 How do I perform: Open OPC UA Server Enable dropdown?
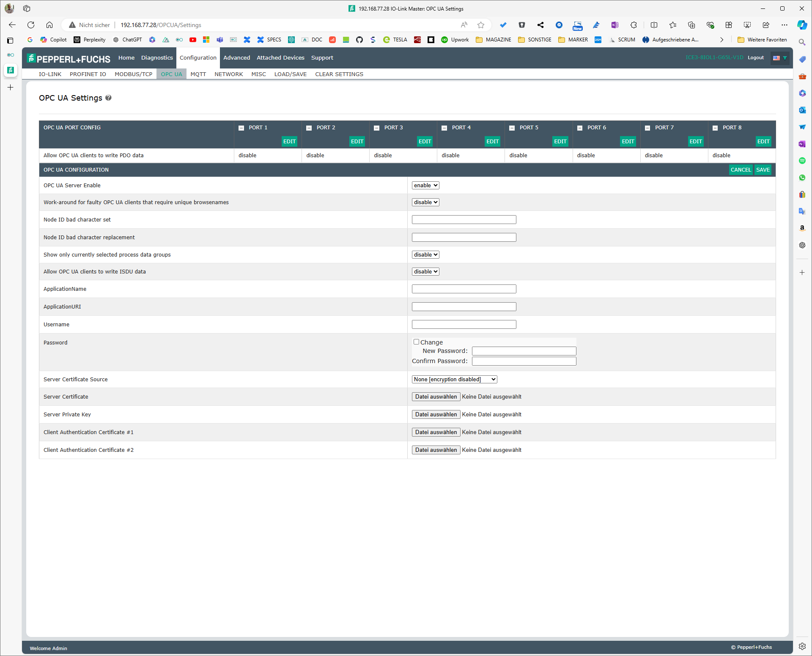coord(425,185)
